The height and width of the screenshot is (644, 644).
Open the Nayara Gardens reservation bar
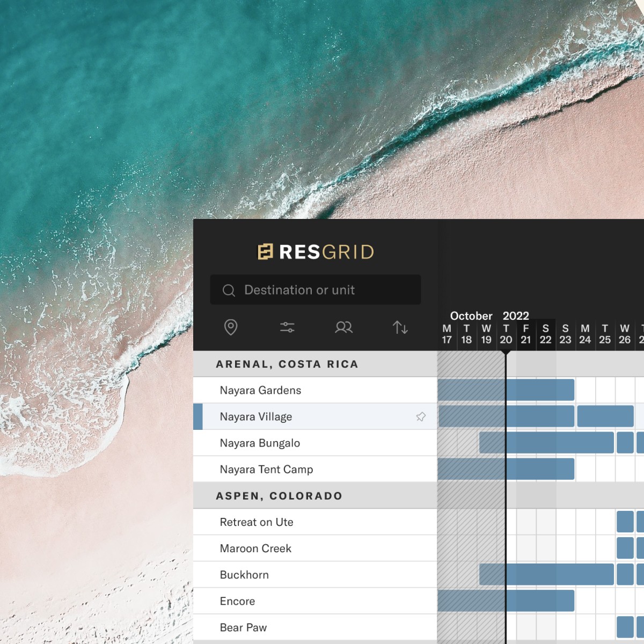pos(506,390)
